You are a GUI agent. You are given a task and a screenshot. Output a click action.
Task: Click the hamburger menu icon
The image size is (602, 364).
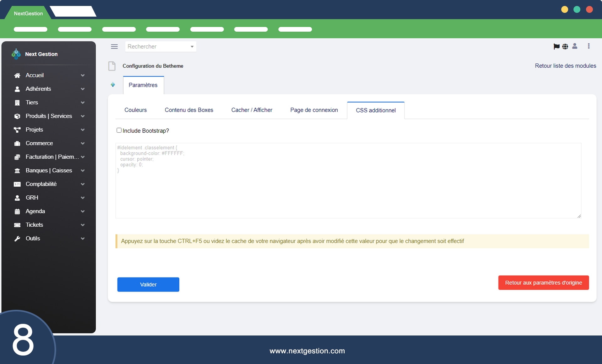click(x=114, y=46)
